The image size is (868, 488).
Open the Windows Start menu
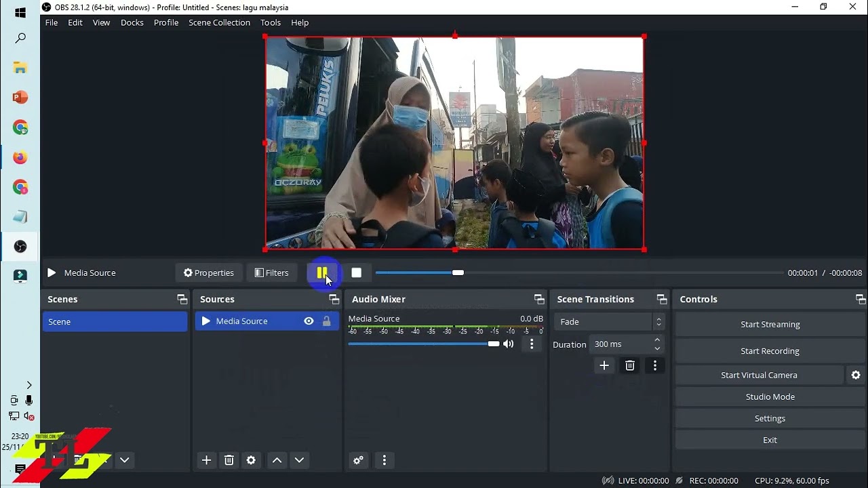[20, 13]
